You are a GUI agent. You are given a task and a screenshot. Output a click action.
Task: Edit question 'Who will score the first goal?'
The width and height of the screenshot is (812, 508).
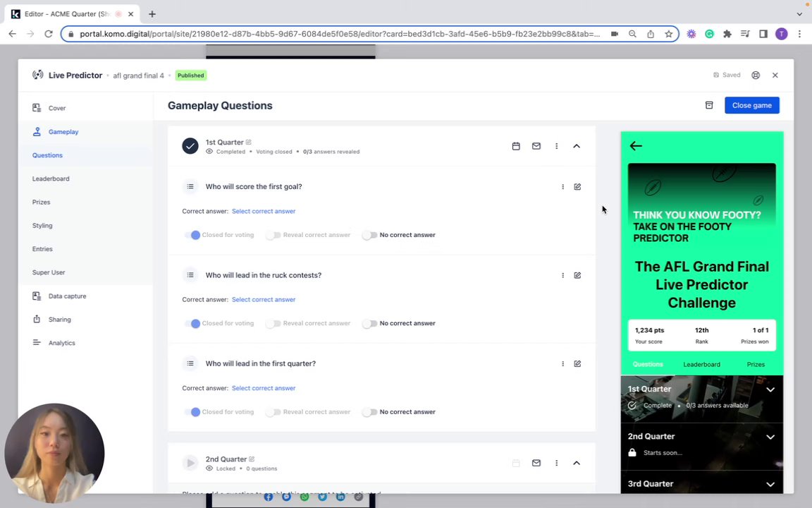point(577,186)
